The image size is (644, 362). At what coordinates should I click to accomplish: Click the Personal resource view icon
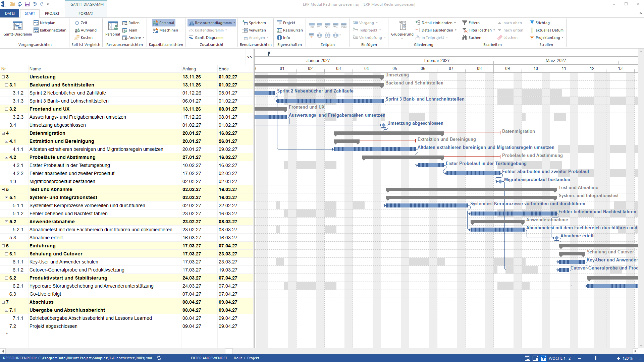click(113, 26)
